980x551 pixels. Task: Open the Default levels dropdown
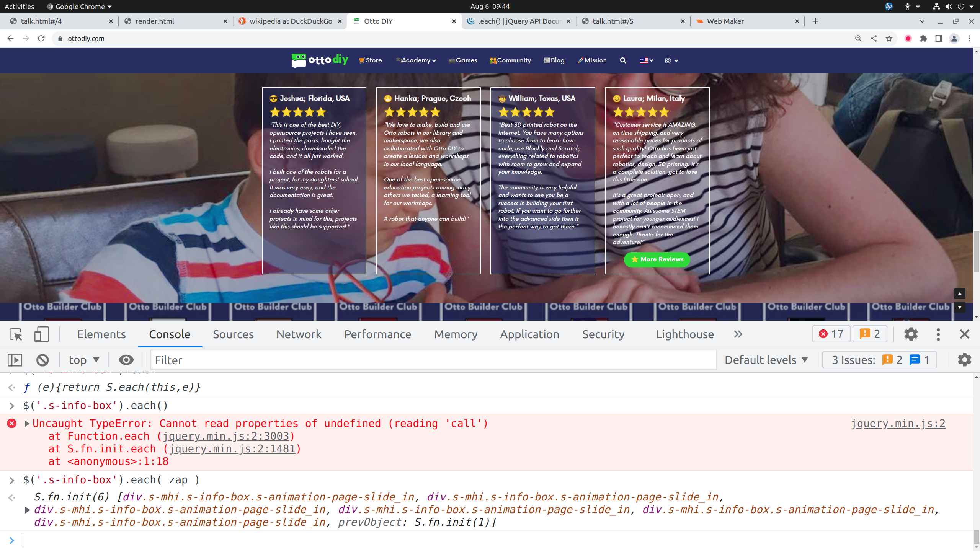coord(766,360)
